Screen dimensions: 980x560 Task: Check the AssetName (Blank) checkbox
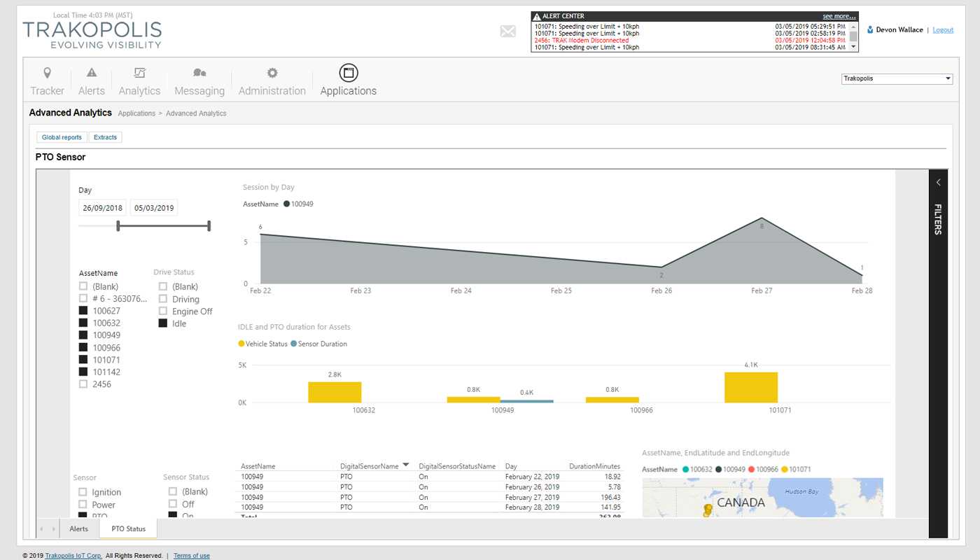[83, 286]
